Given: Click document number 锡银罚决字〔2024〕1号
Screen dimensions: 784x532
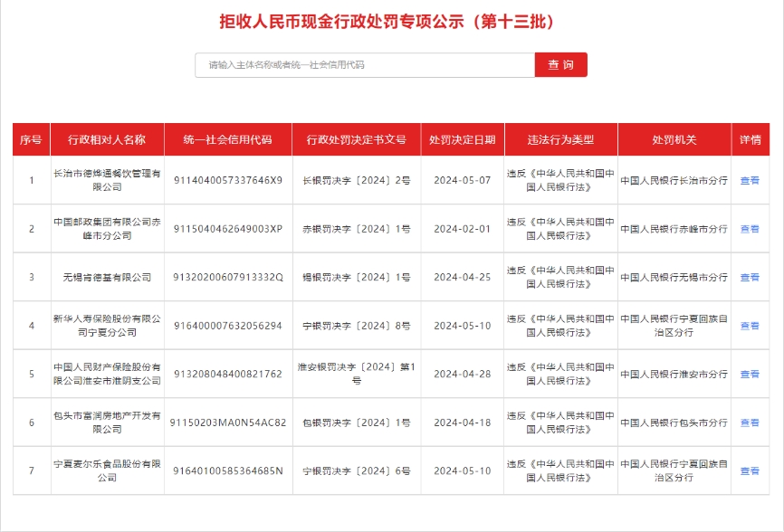Looking at the screenshot, I should click(x=357, y=277).
